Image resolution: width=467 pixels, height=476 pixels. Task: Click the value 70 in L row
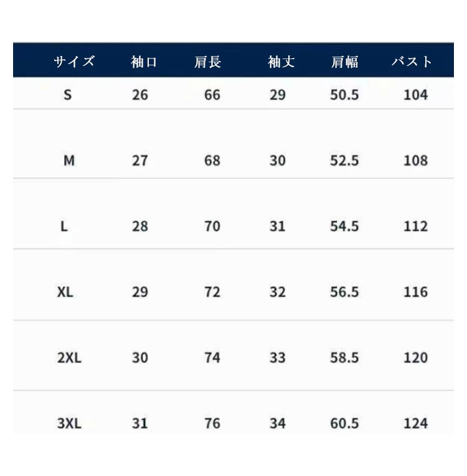click(212, 226)
